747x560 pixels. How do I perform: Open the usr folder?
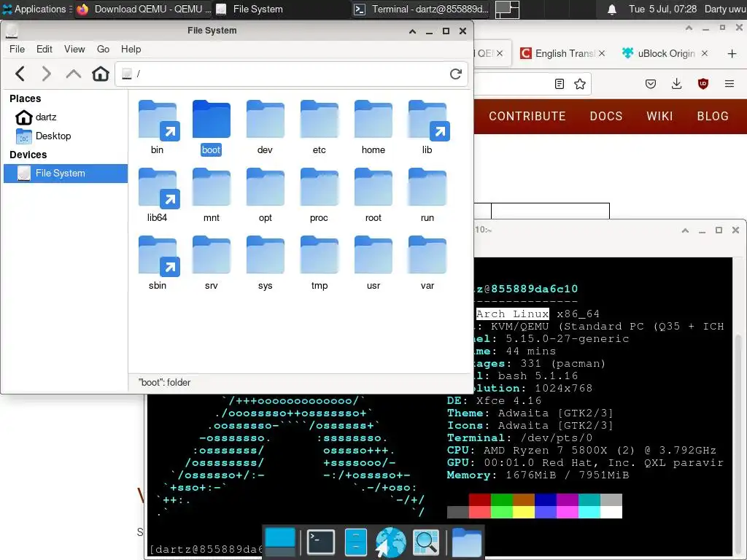pos(373,263)
